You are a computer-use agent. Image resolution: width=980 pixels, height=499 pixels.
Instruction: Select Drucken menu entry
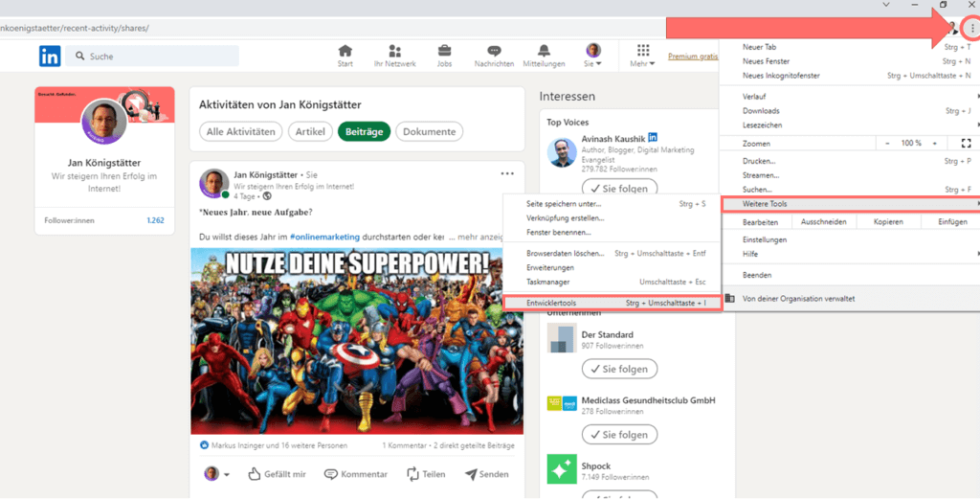pyautogui.click(x=850, y=161)
